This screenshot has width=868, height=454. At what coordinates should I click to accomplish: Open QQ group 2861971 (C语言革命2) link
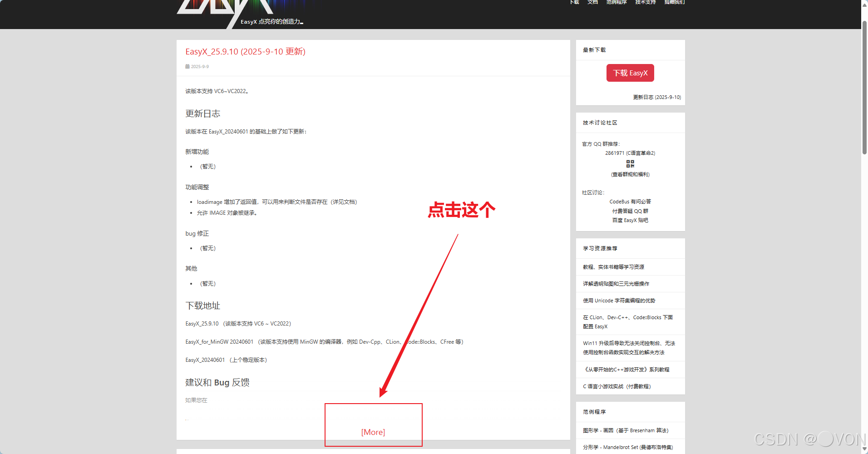pos(630,153)
